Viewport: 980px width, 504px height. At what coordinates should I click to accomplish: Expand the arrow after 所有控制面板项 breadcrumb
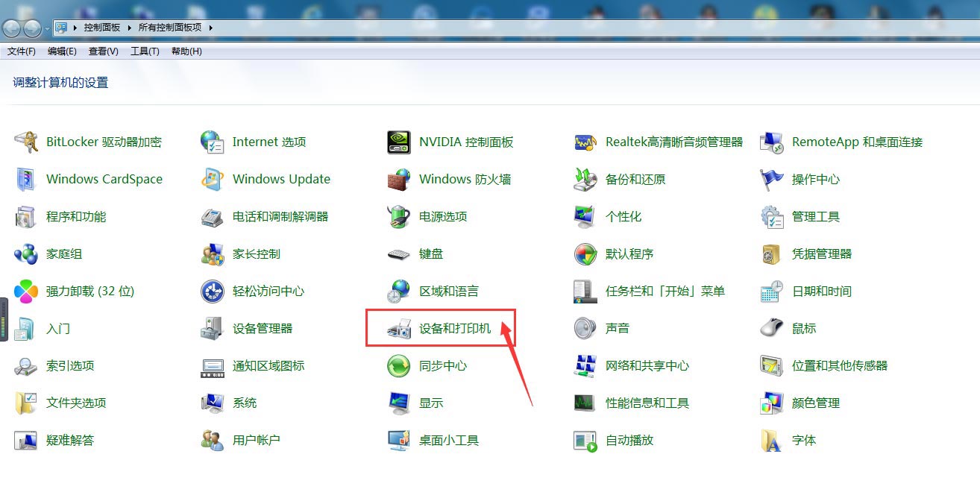tap(211, 28)
